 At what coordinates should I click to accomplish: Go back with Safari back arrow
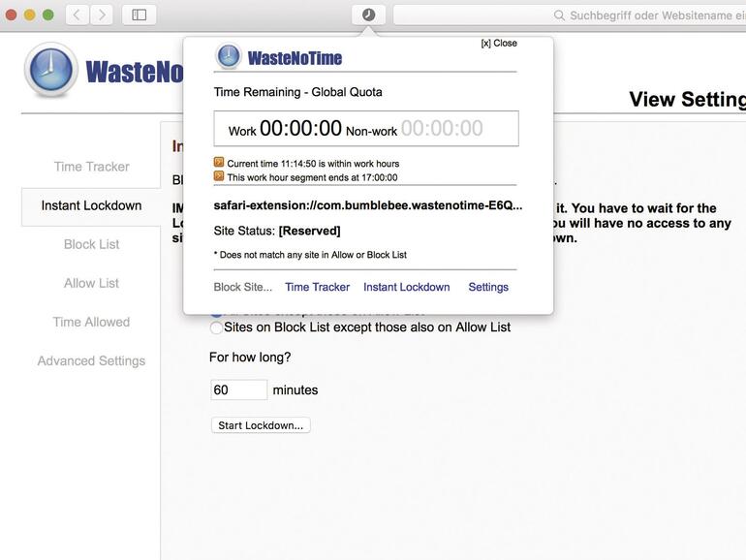tap(78, 15)
